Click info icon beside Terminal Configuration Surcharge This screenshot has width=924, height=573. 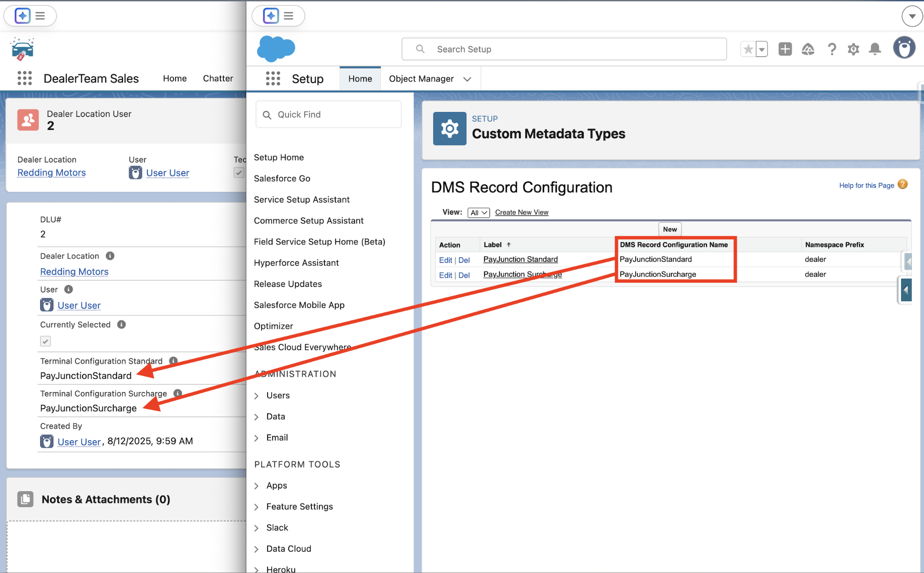point(178,393)
